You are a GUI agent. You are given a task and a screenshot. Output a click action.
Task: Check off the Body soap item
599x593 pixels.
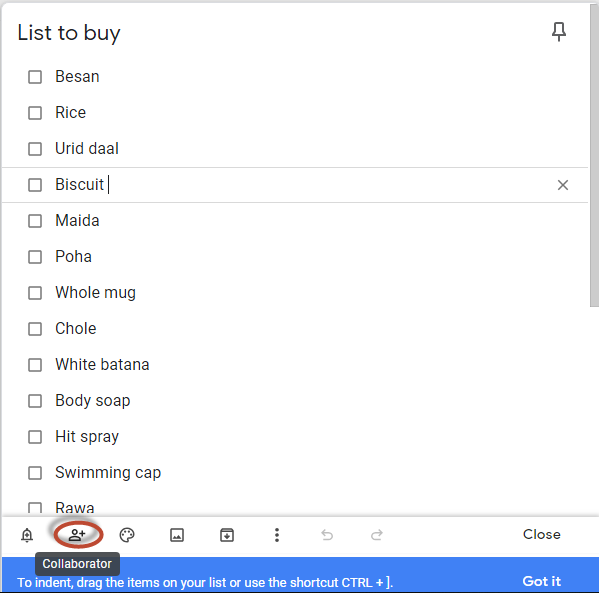pyautogui.click(x=35, y=401)
